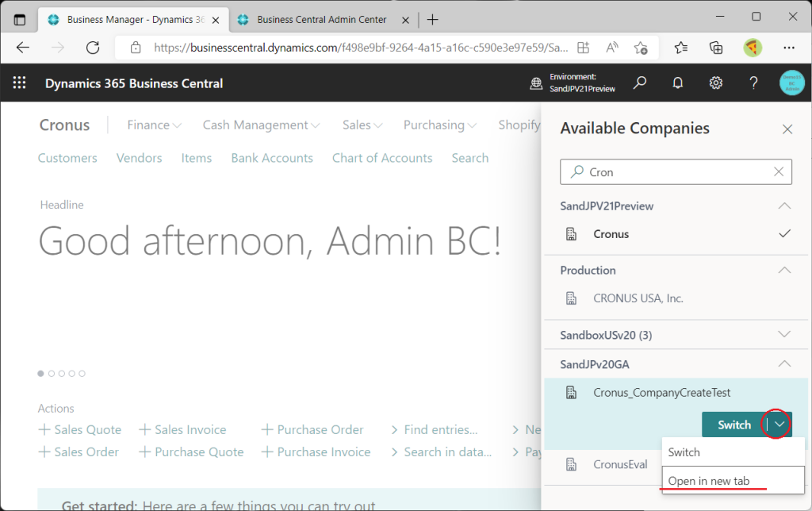Image resolution: width=812 pixels, height=511 pixels.
Task: Clear the company search box text
Action: coord(779,171)
